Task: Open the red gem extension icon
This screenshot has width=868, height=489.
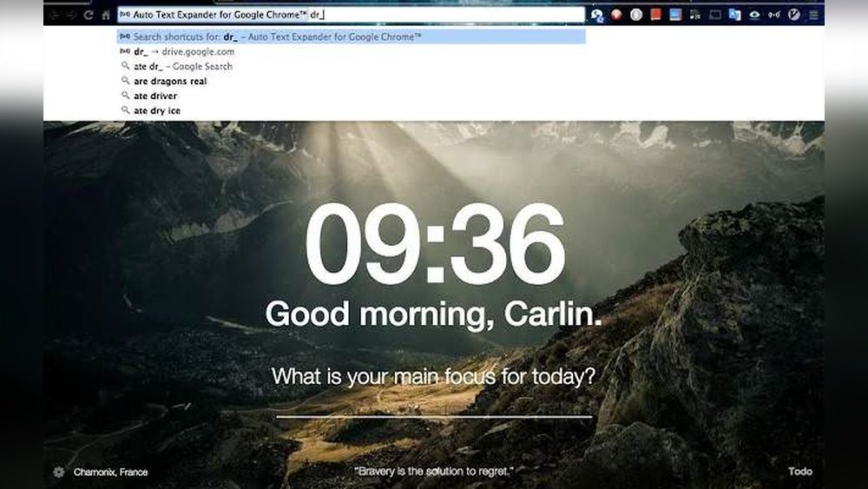Action: pyautogui.click(x=616, y=15)
